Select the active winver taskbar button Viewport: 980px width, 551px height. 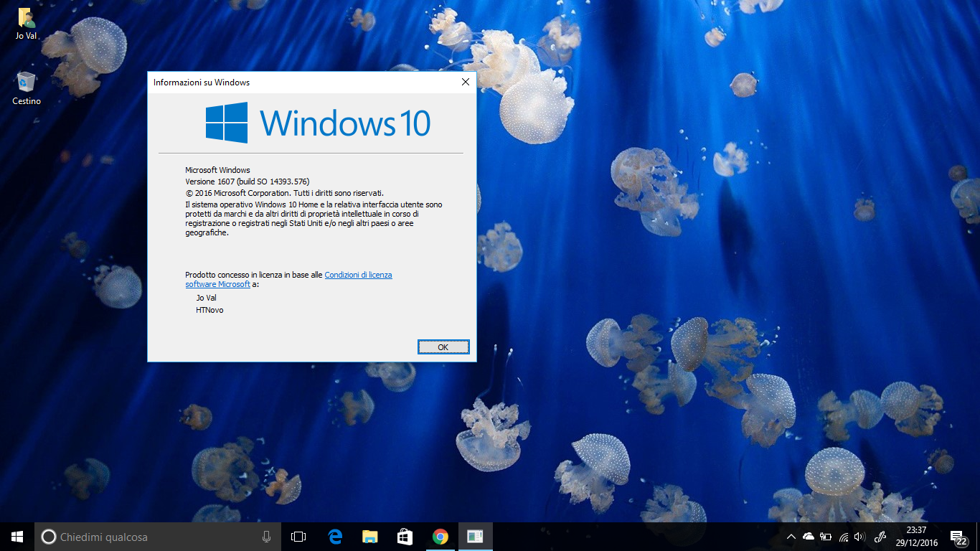coord(475,537)
